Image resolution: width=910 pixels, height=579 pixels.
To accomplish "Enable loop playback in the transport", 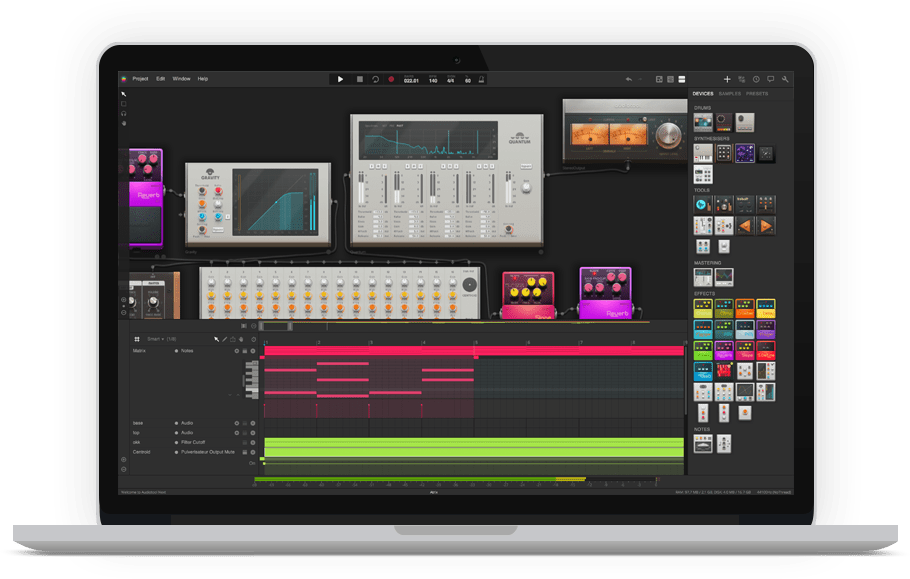I will click(375, 80).
